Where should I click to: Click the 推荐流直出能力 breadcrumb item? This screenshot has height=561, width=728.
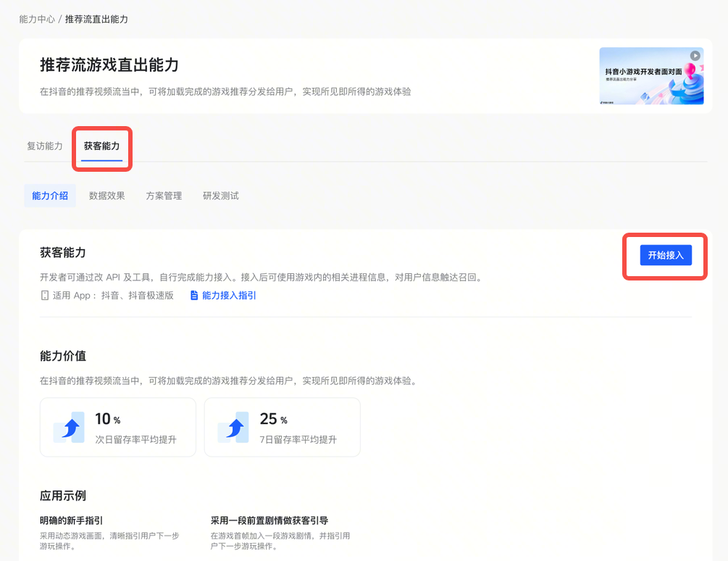coord(96,19)
